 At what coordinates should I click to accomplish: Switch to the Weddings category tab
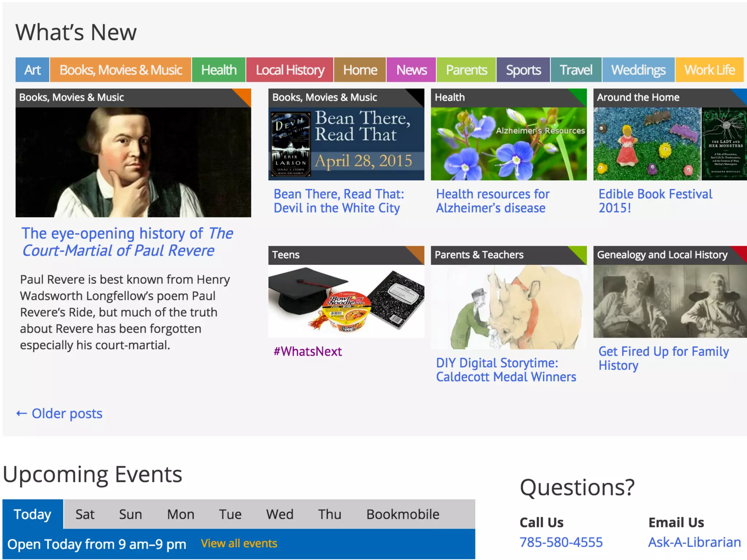(638, 70)
